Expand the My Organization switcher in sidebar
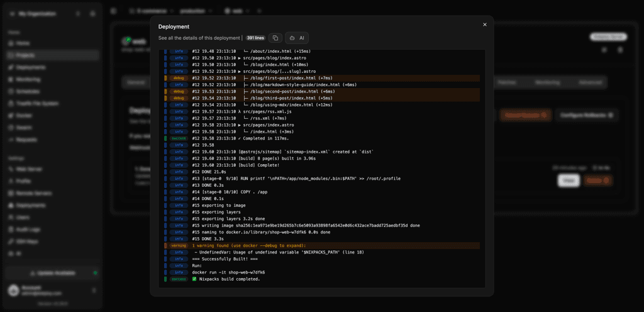 (x=45, y=14)
